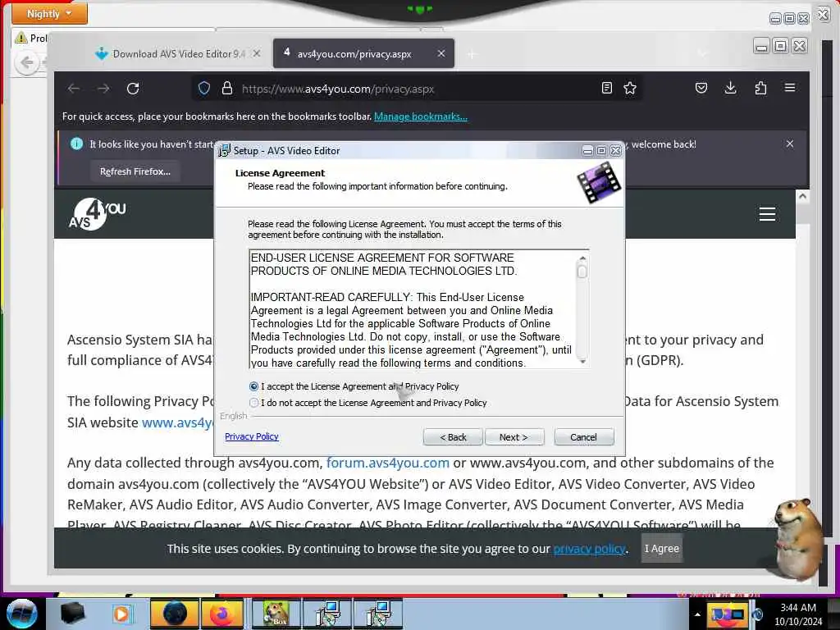Open the extensions puzzle icon
The width and height of the screenshot is (840, 630).
[760, 88]
